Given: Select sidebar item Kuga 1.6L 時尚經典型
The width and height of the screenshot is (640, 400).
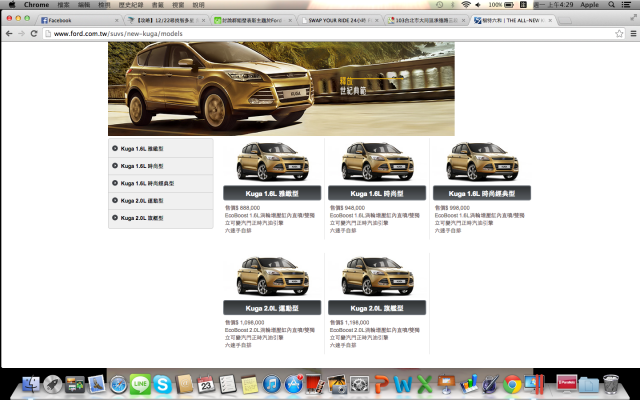Looking at the screenshot, I should [160, 183].
